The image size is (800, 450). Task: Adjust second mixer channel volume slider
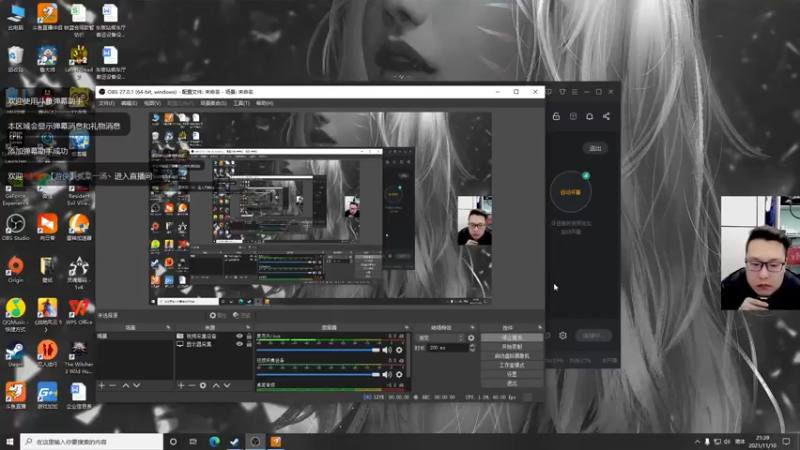318,374
